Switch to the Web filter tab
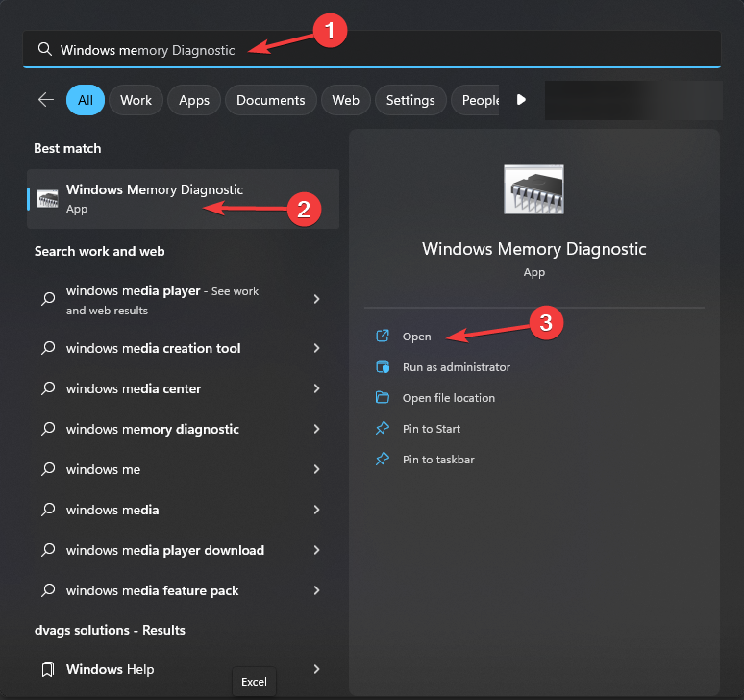 pyautogui.click(x=345, y=100)
